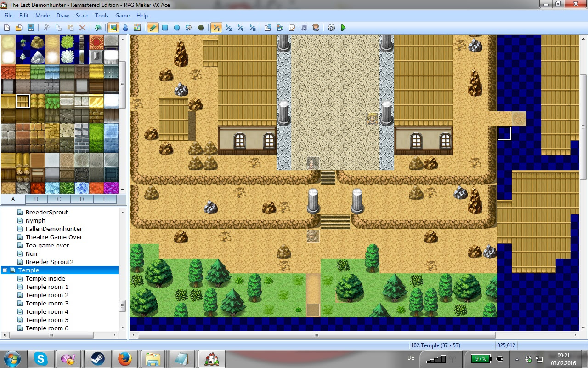Select the Theatre Game Over map

tap(54, 237)
